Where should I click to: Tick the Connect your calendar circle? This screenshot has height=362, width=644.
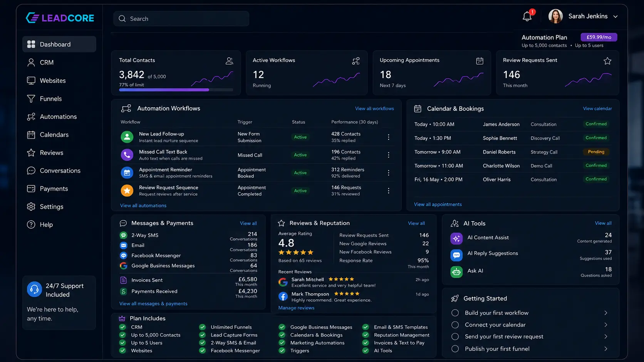coord(455,325)
